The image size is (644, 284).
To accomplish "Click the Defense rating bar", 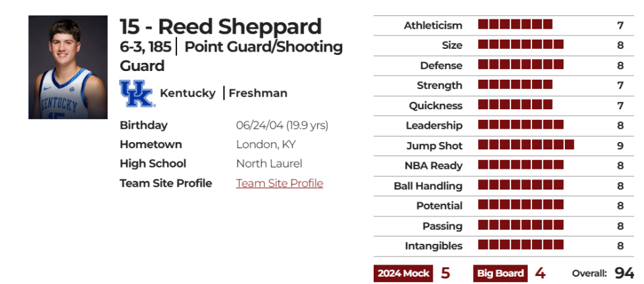I will [x=521, y=64].
